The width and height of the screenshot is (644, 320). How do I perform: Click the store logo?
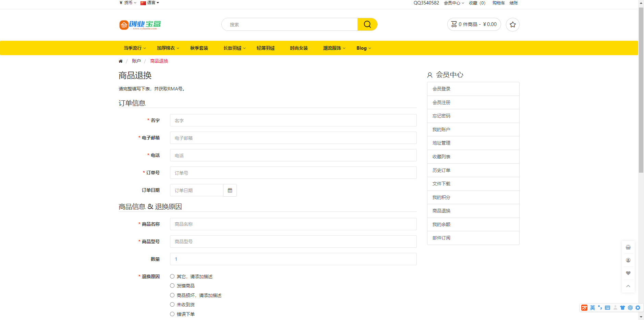click(140, 25)
